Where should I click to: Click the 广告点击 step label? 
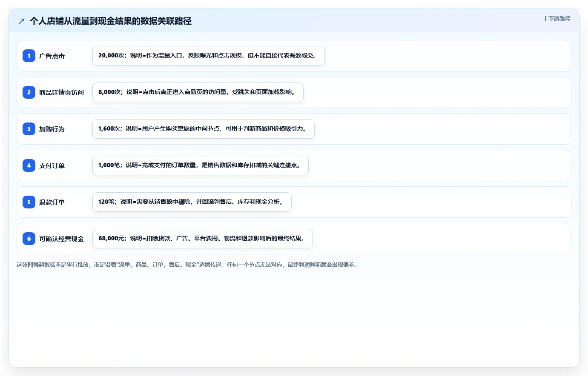[x=52, y=56]
